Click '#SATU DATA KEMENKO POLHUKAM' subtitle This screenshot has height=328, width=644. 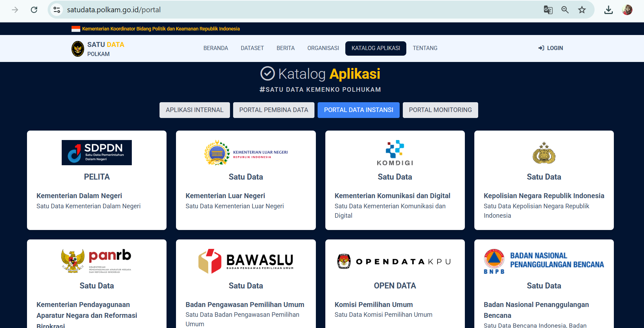tap(320, 90)
